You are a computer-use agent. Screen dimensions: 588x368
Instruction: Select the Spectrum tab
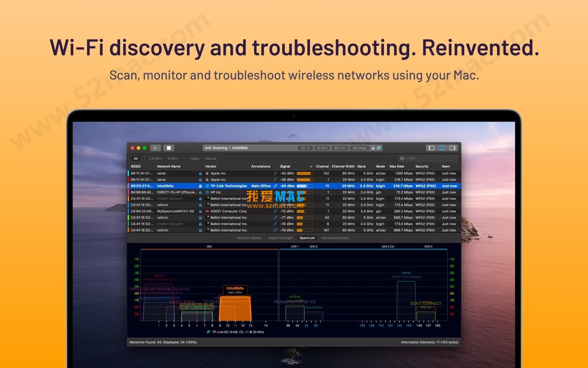pyautogui.click(x=307, y=238)
